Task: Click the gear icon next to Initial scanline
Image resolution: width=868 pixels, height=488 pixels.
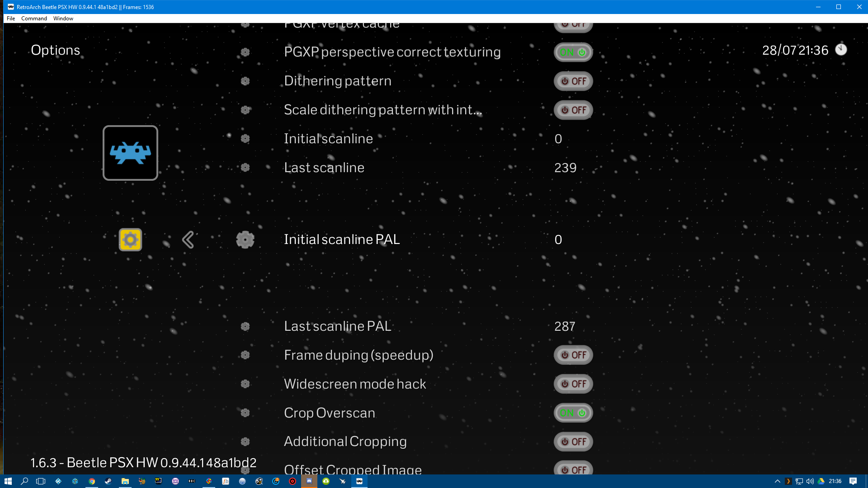Action: [x=245, y=139]
